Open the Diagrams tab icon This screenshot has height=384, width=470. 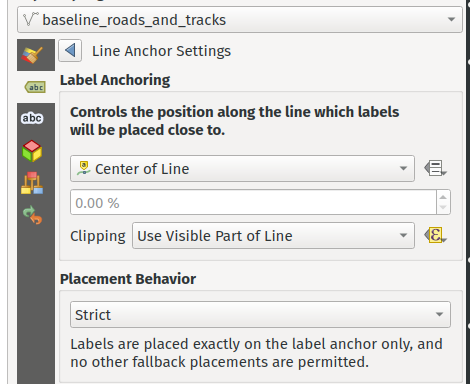pos(32,183)
